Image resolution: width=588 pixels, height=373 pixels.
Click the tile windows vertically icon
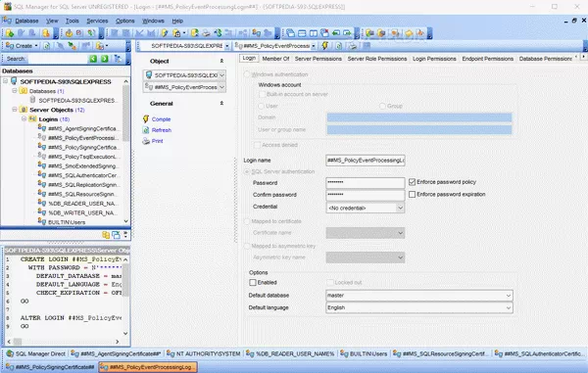pos(314,33)
